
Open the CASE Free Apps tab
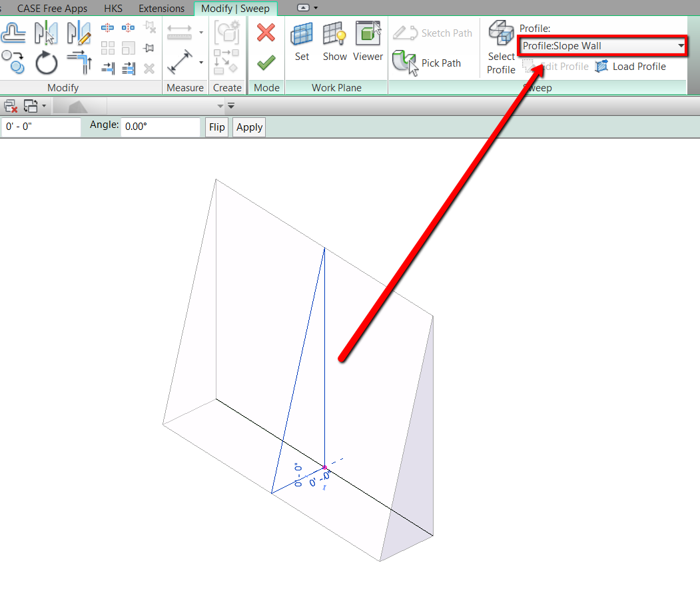pyautogui.click(x=52, y=9)
